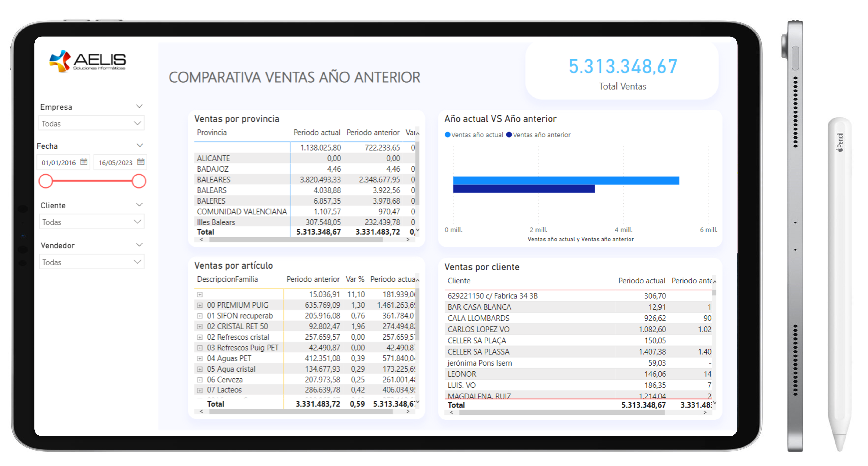Expand the 03 Refrescos Puig PET row
Screen dimensions: 868x466
click(200, 348)
